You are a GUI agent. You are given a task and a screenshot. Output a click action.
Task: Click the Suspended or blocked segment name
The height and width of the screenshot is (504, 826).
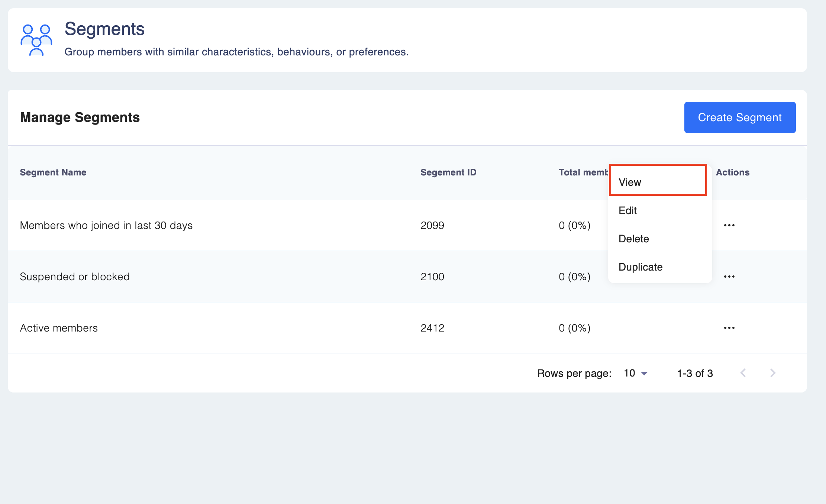tap(75, 277)
